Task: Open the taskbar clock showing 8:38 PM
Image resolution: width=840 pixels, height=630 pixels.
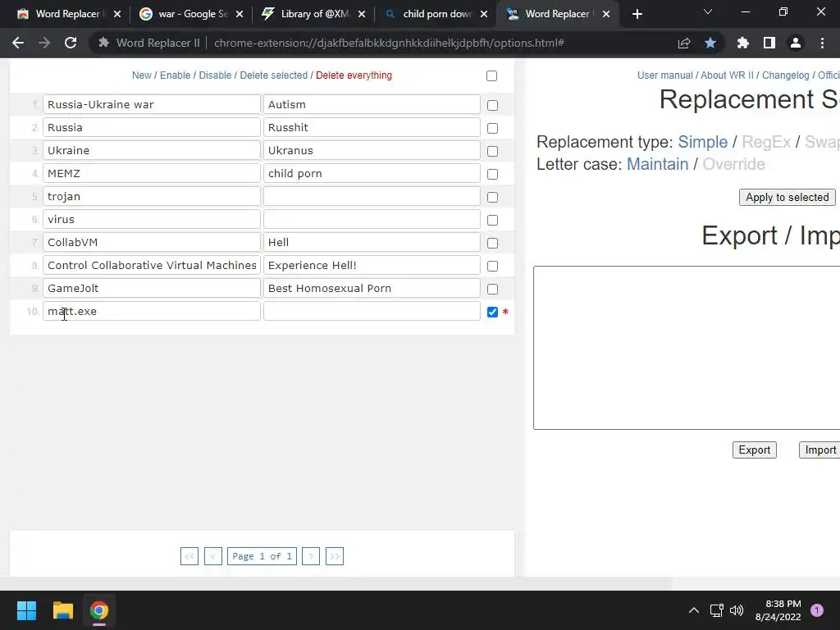Action: (778, 610)
